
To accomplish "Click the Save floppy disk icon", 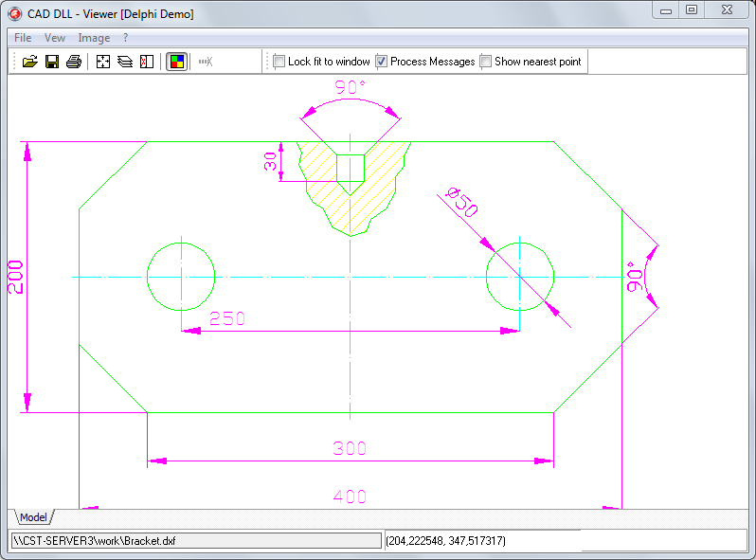I will pos(52,62).
